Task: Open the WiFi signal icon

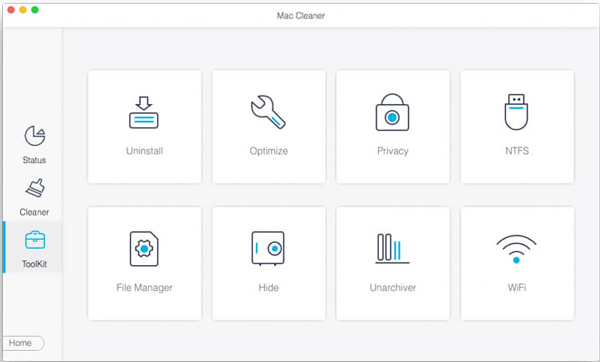Action: [x=516, y=249]
